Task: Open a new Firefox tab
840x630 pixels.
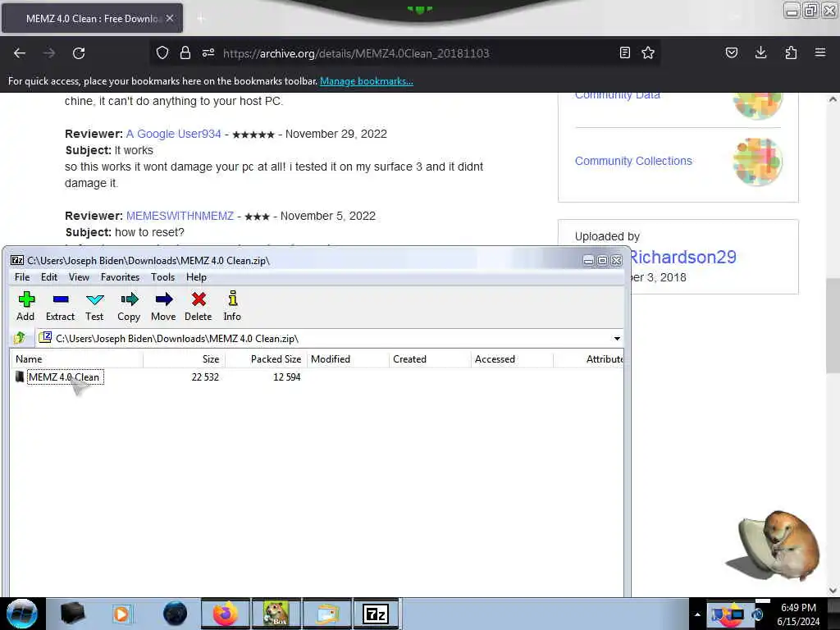Action: point(200,19)
